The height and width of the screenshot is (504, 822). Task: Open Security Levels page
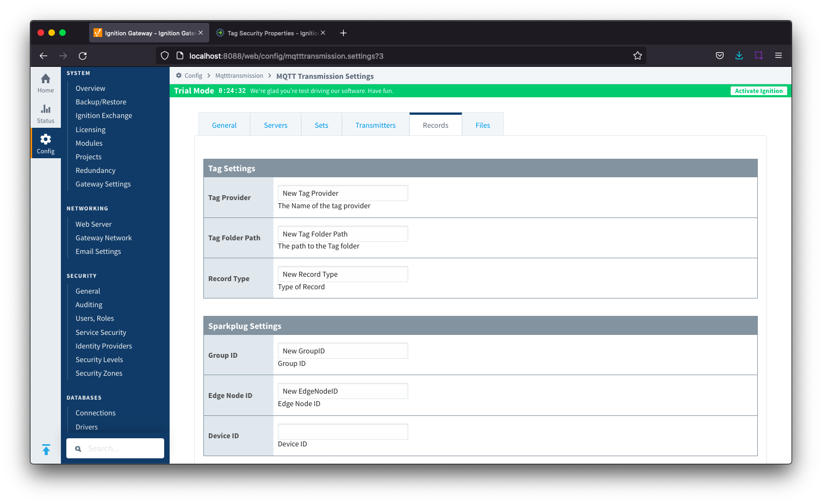[99, 360]
